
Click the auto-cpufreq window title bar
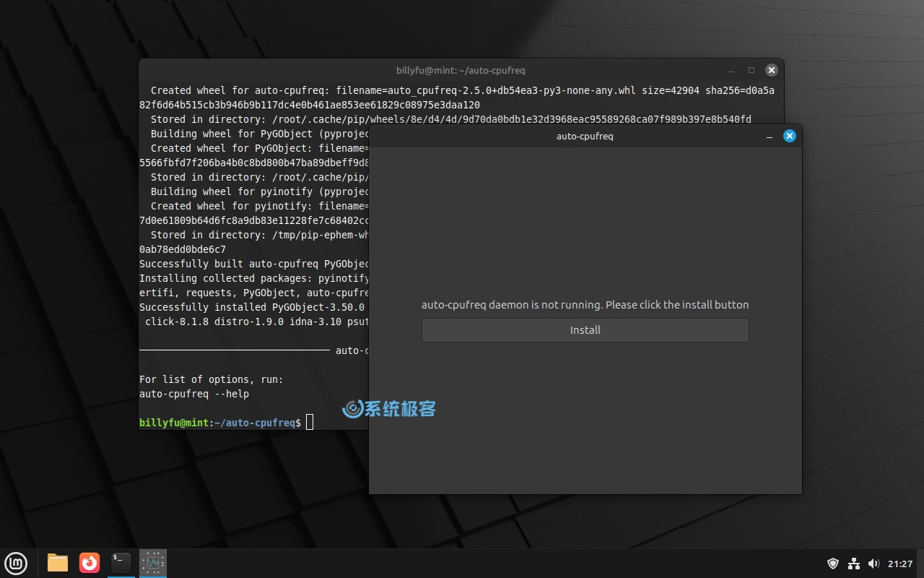[x=585, y=136]
